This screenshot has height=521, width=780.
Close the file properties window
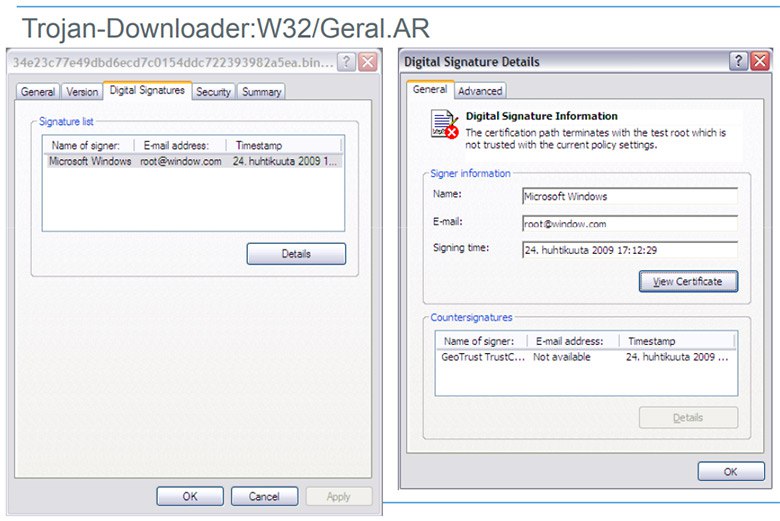(368, 62)
